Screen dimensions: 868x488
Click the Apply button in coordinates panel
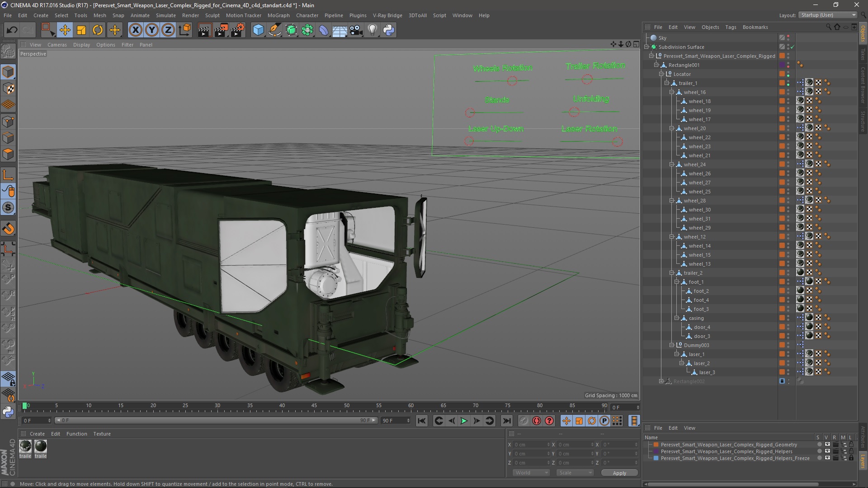tap(619, 473)
